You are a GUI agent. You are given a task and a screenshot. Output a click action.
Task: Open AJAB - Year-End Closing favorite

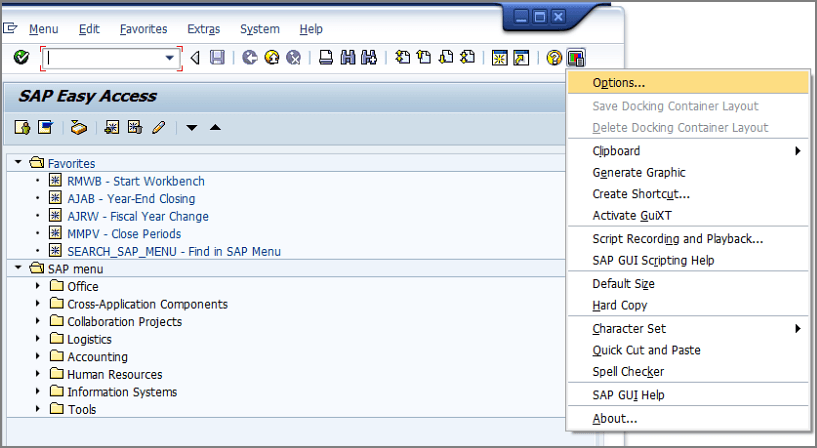131,198
